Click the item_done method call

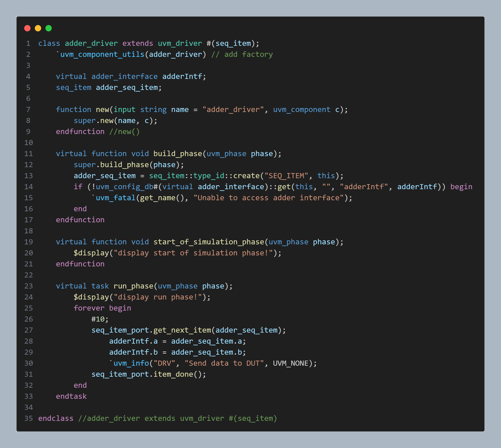[x=173, y=374]
